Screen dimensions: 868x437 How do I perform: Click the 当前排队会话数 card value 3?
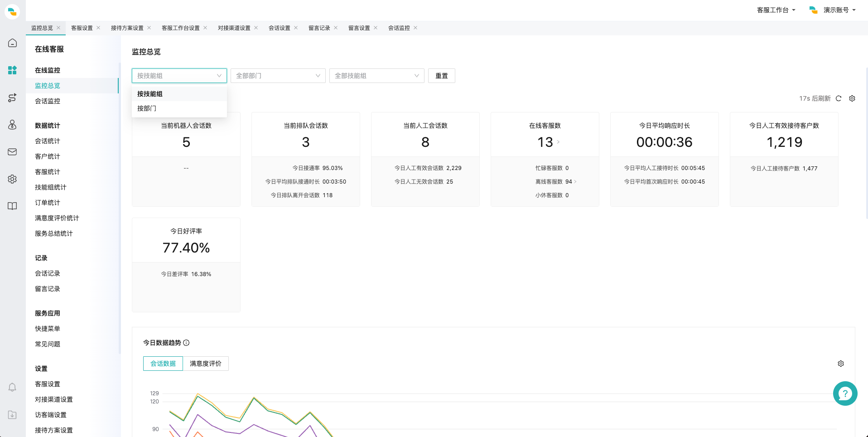306,142
